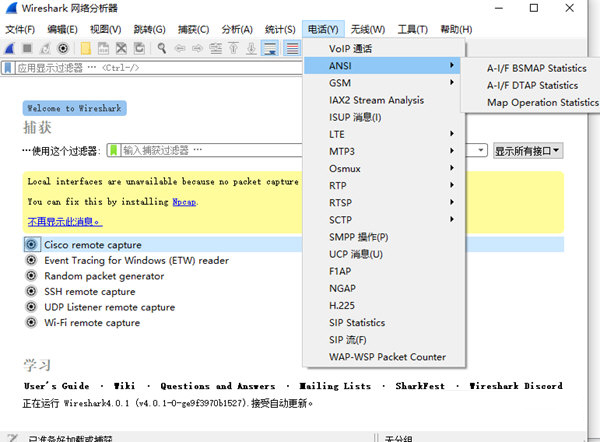Choose SIP Statistics menu entry

click(383, 323)
